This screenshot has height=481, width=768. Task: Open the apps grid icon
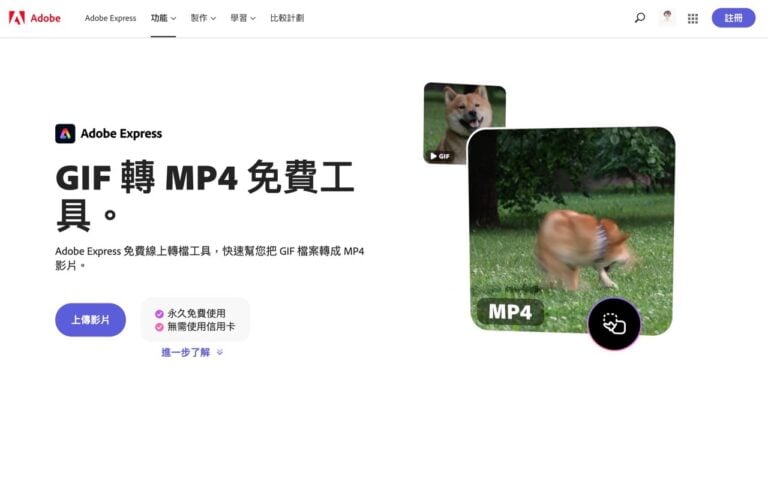tap(693, 18)
